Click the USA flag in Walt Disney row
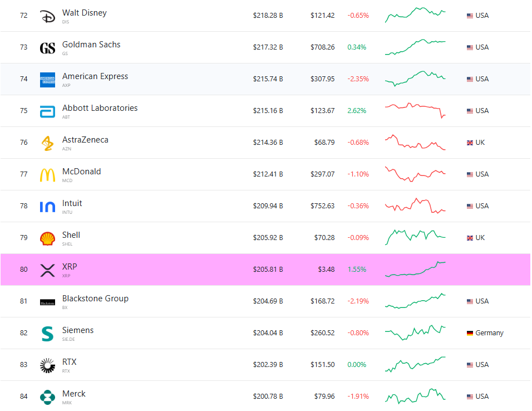Screen dimensions: 532x411 coord(470,16)
